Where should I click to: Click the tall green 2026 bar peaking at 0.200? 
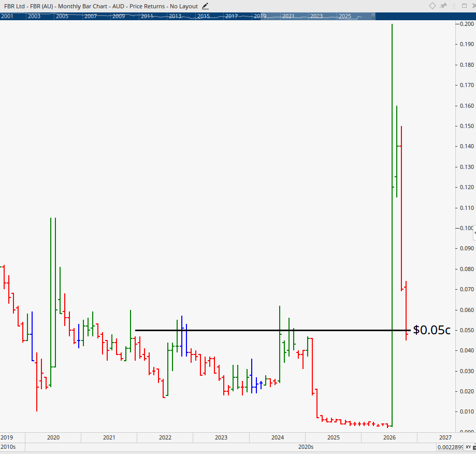pos(392,225)
